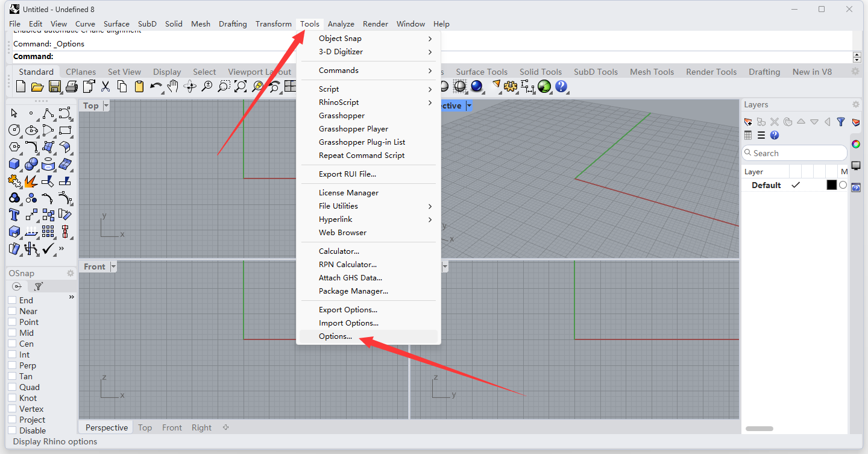Click the Open folder icon

[x=37, y=87]
